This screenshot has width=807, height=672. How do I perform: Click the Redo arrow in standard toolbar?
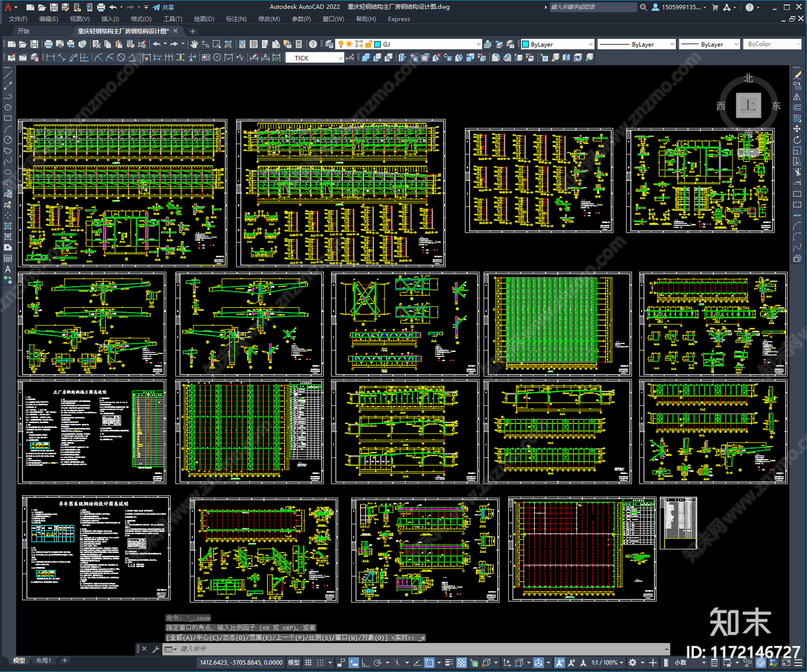click(174, 44)
